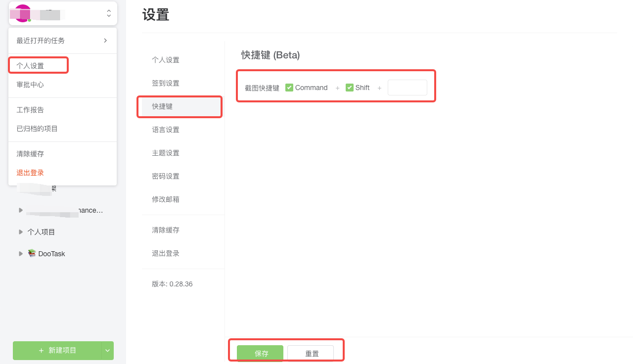This screenshot has width=633, height=364.
Task: Click 退出登录 in the sidebar menu
Action: [30, 172]
